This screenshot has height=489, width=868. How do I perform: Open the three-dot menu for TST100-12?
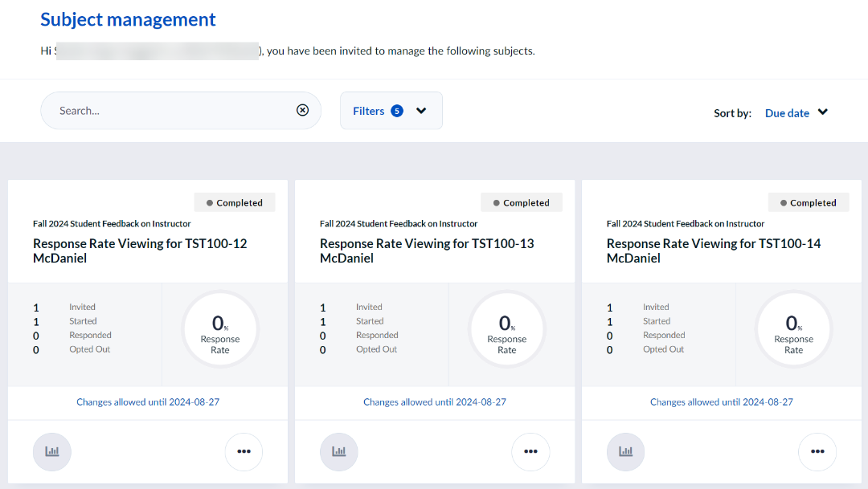[244, 451]
